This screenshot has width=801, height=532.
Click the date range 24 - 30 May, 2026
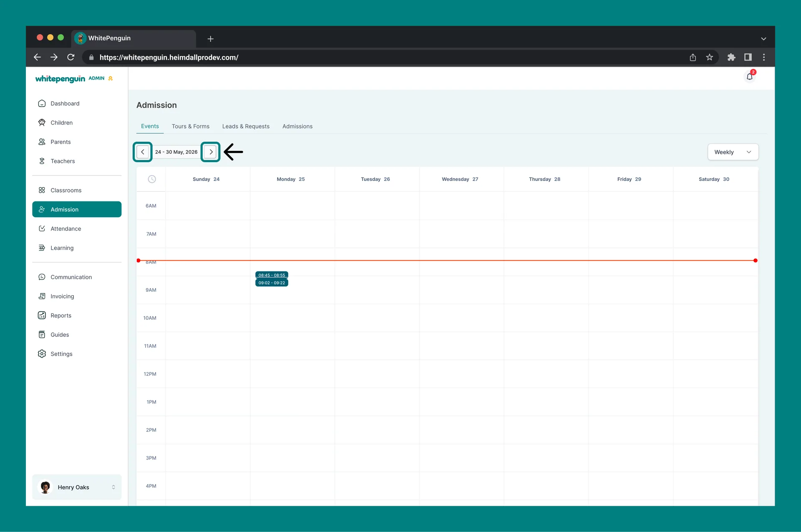[x=176, y=152]
